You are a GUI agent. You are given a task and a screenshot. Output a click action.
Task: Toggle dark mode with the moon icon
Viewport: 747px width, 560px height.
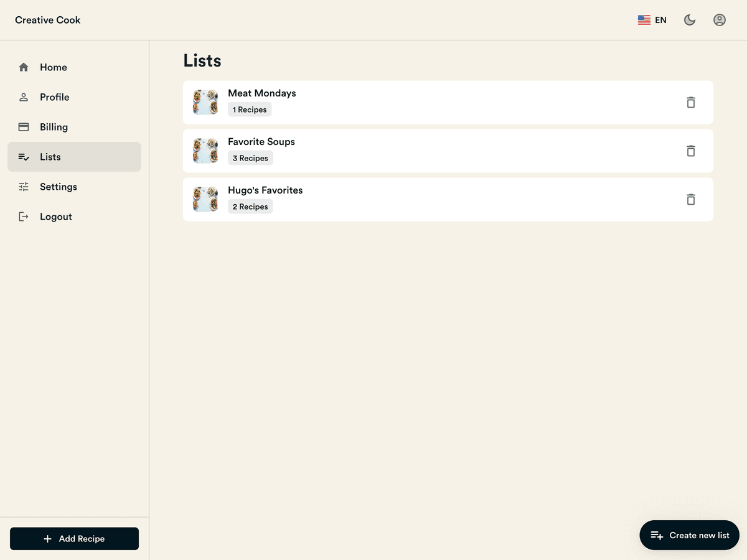pos(689,19)
